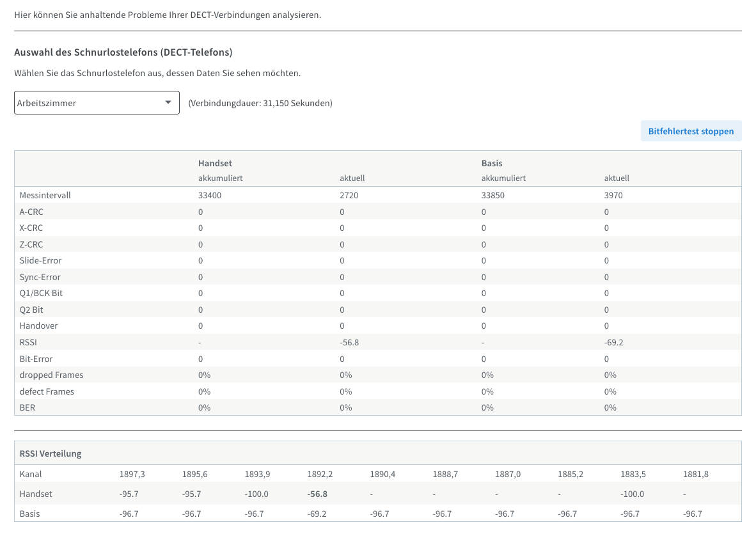Select channel 1881,8 in the Kanal row

pyautogui.click(x=695, y=475)
